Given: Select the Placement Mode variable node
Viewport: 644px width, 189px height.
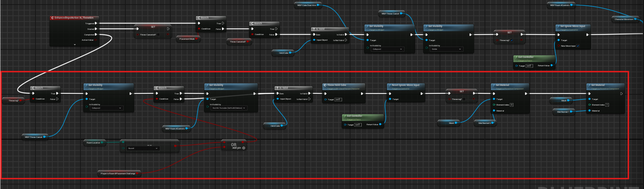Looking at the screenshot, I should pyautogui.click(x=188, y=39).
